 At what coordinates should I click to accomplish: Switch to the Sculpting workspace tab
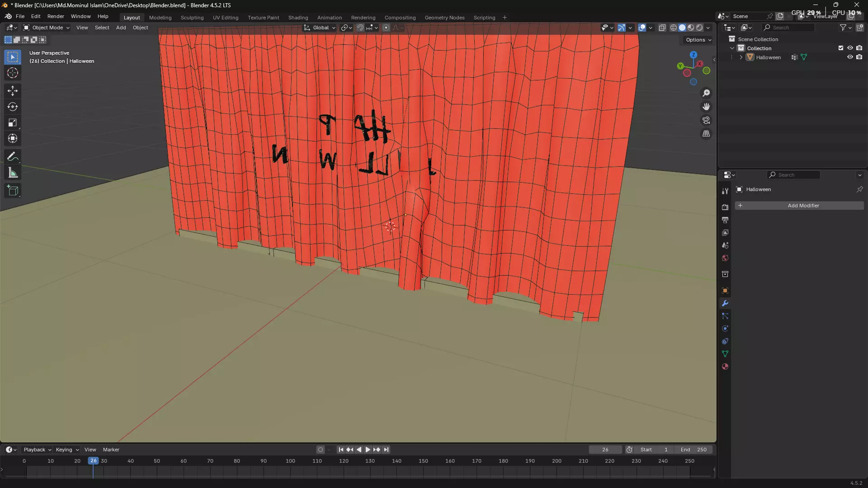point(192,18)
